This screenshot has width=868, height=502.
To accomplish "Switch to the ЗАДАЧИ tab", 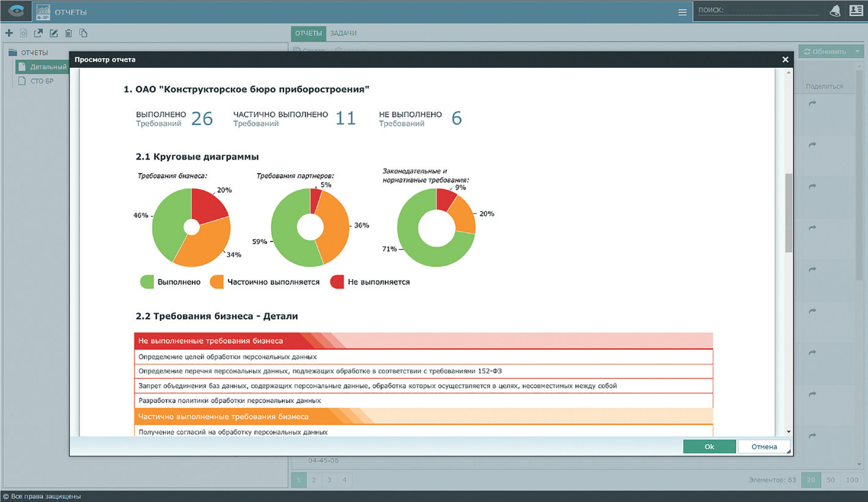I will (x=344, y=33).
